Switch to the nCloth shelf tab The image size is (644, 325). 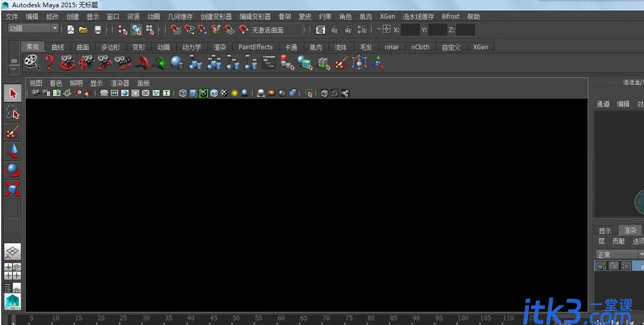(x=420, y=47)
